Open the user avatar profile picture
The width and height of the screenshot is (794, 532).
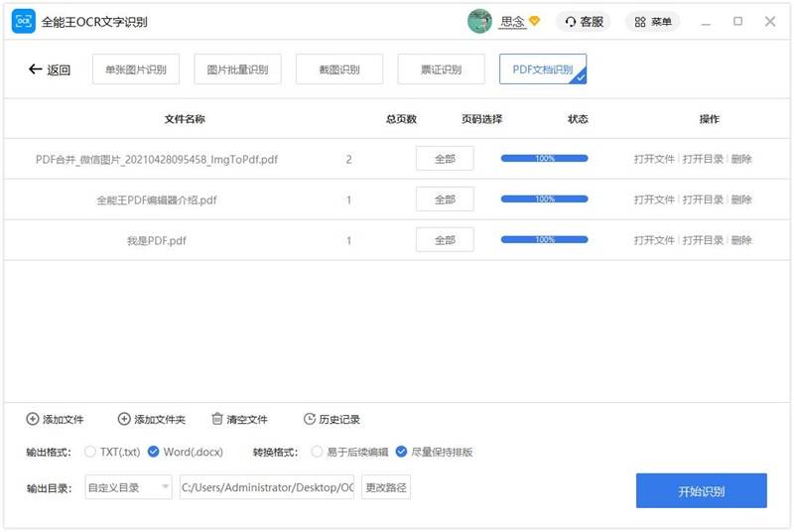[x=479, y=21]
